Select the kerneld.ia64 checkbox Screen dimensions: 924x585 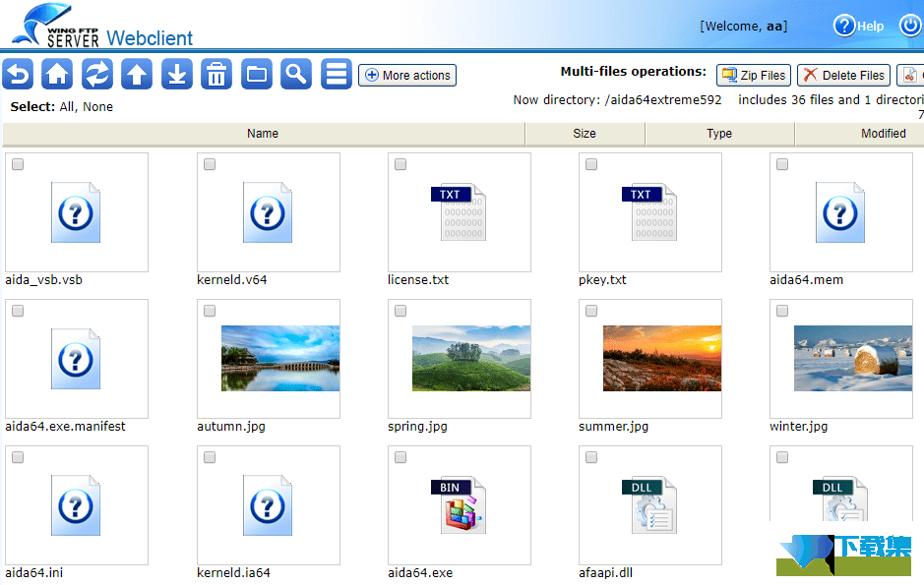coord(210,457)
